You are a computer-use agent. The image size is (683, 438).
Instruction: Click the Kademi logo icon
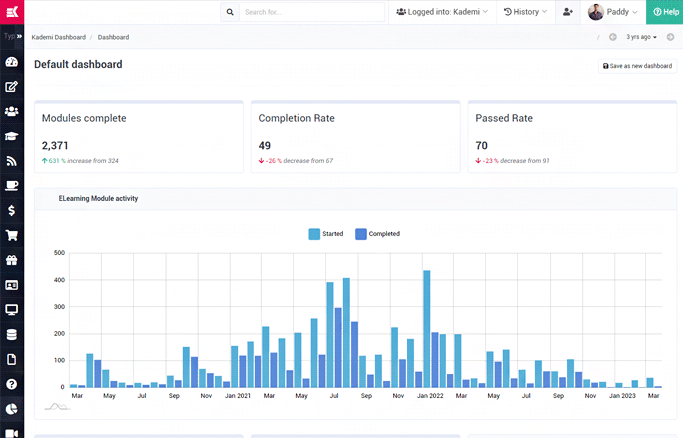pos(12,12)
